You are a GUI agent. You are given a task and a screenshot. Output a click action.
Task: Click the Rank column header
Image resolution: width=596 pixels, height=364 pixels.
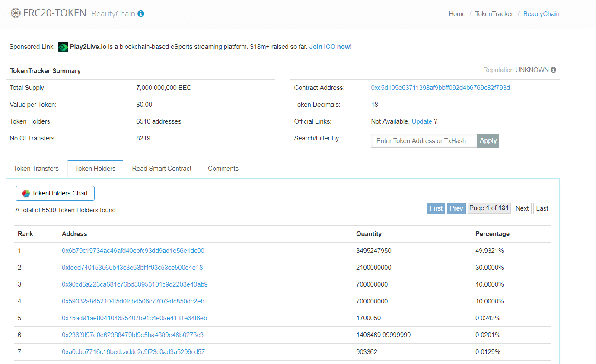tap(25, 234)
